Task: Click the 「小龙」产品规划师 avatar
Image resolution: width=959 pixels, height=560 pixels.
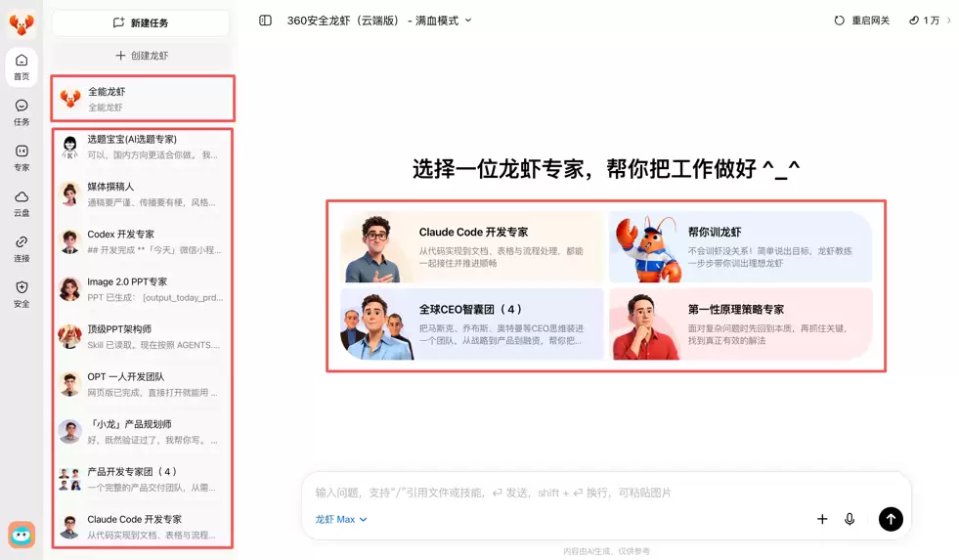Action: click(69, 432)
